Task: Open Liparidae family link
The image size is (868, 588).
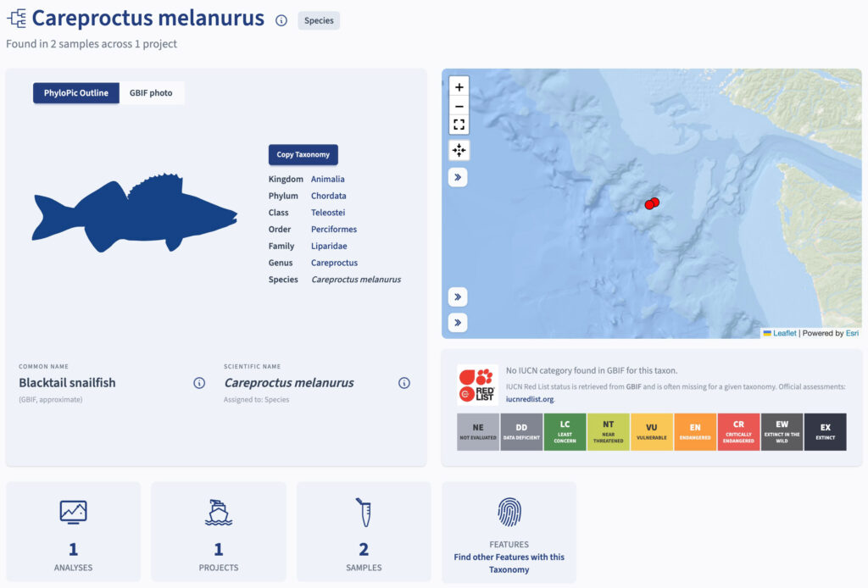Action: (x=329, y=247)
